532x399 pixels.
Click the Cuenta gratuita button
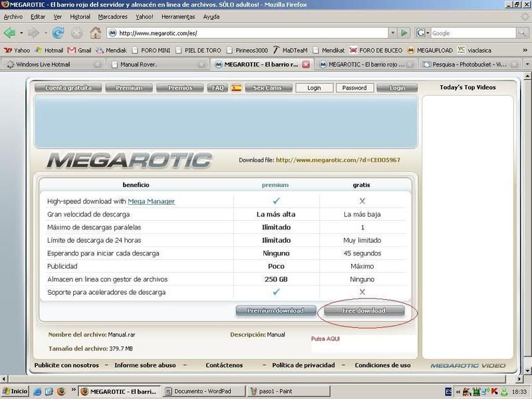68,88
